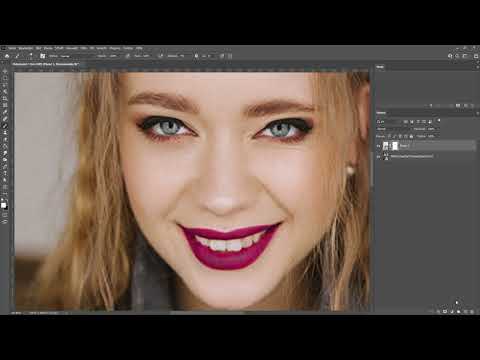This screenshot has height=360, width=480.
Task: Select the Gradient tool
Action: 5,153
